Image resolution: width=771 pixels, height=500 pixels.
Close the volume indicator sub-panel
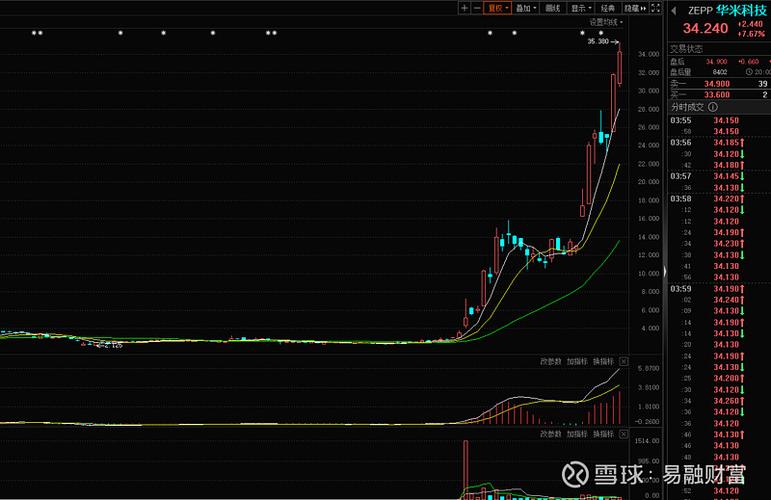pyautogui.click(x=624, y=434)
